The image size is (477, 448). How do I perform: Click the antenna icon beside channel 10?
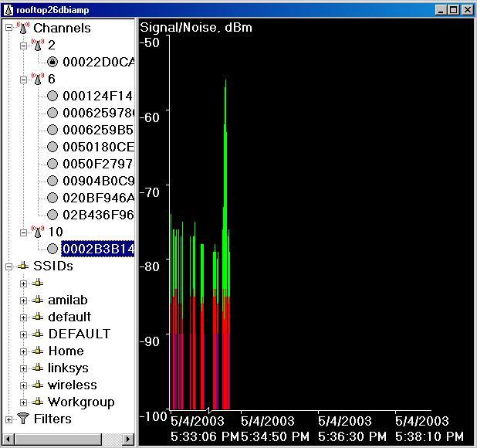(37, 232)
